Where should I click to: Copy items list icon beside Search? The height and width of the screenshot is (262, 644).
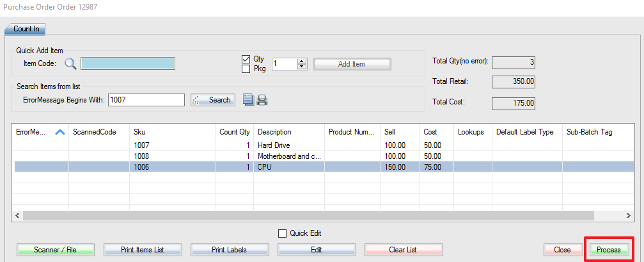248,100
